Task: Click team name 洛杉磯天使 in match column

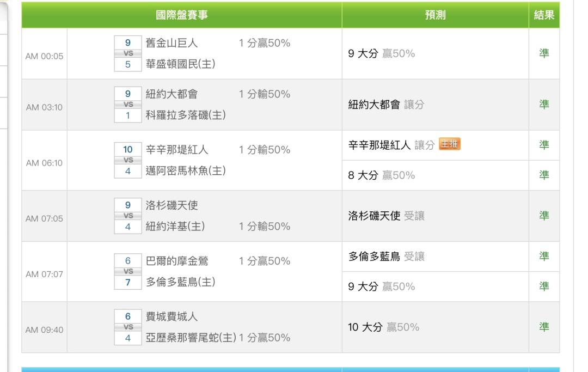Action: click(171, 205)
